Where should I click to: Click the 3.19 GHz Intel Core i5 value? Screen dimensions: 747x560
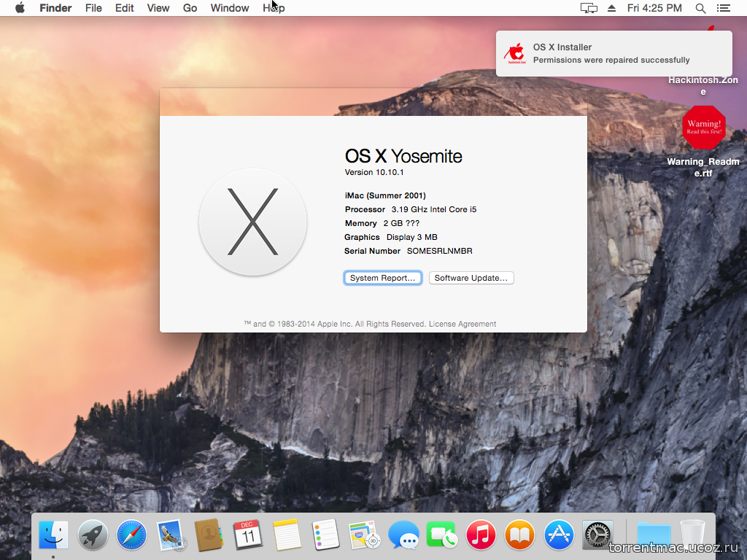tap(434, 209)
